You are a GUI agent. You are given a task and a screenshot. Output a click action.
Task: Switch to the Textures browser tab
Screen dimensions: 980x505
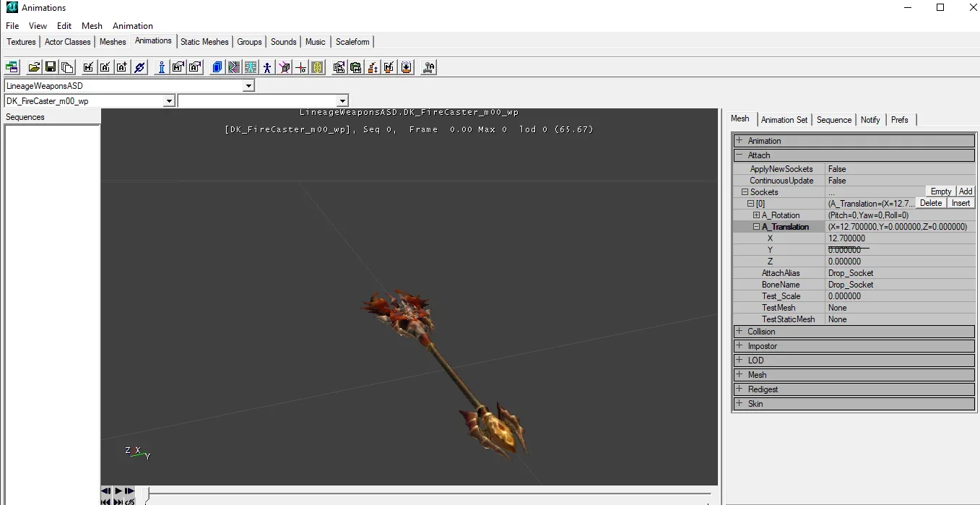(21, 42)
